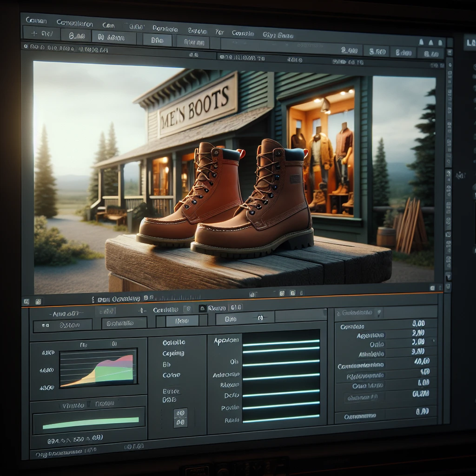Open the last menu bar item, 'Giyn Bame'
476x476 pixels.
point(278,35)
